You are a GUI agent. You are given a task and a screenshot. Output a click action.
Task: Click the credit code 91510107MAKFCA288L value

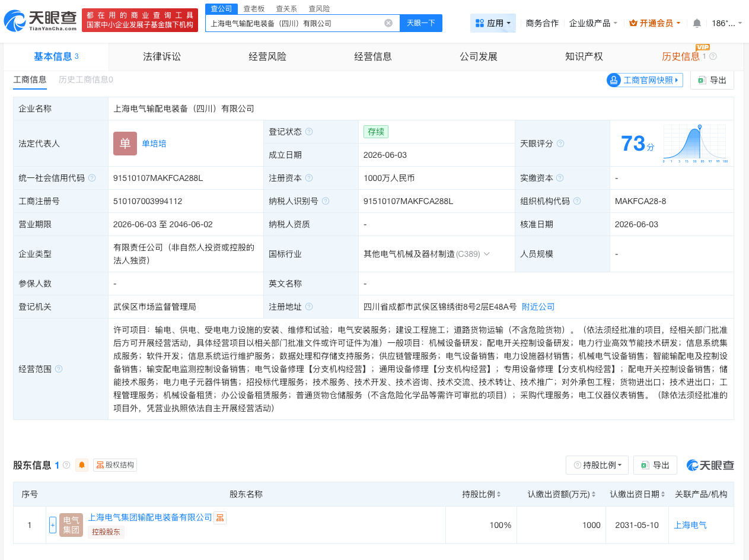[158, 178]
